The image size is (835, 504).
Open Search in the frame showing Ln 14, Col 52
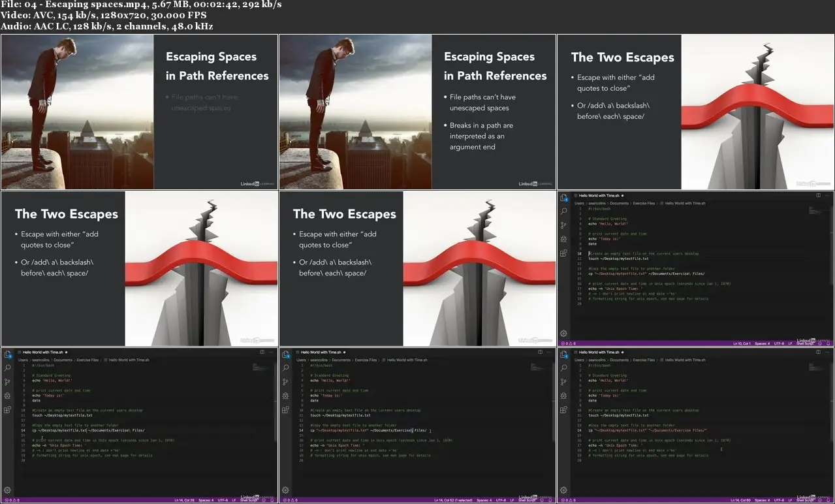coord(285,368)
